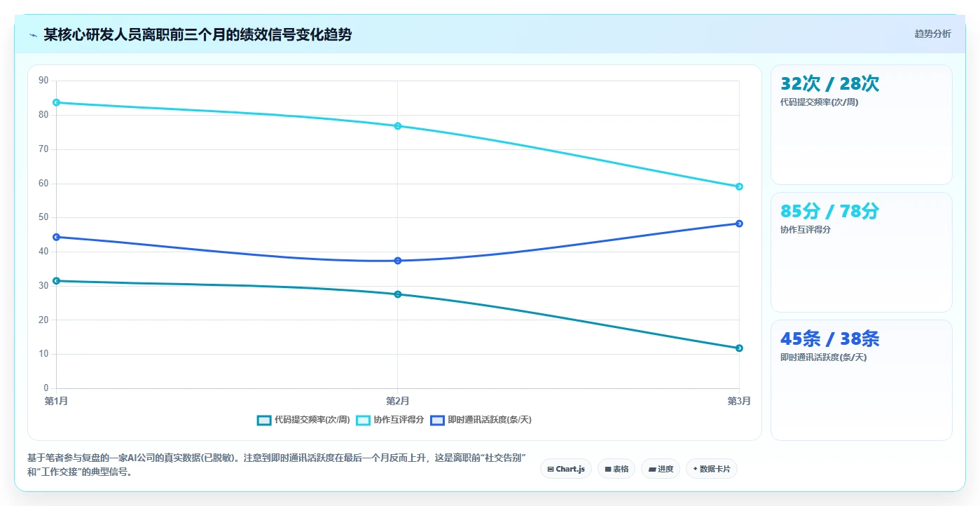This screenshot has width=980, height=506.
Task: Toggle 即时通讯活跃度(条/天) legend series
Action: (481, 420)
